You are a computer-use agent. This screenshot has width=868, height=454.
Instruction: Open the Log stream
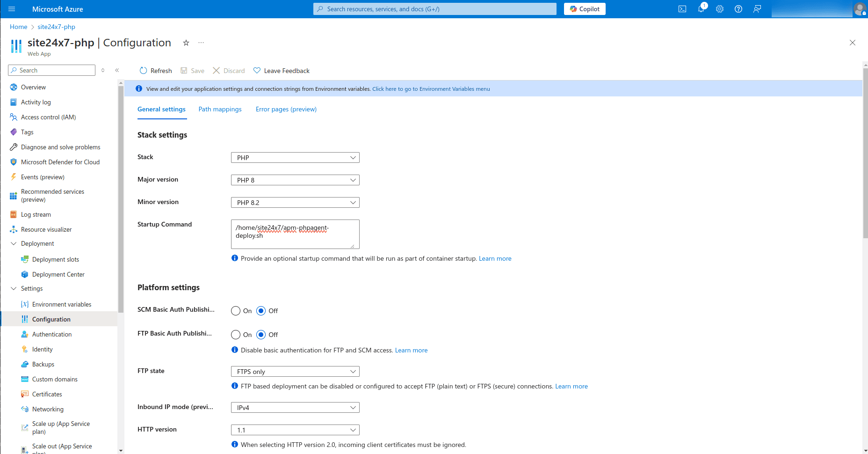[x=36, y=214]
